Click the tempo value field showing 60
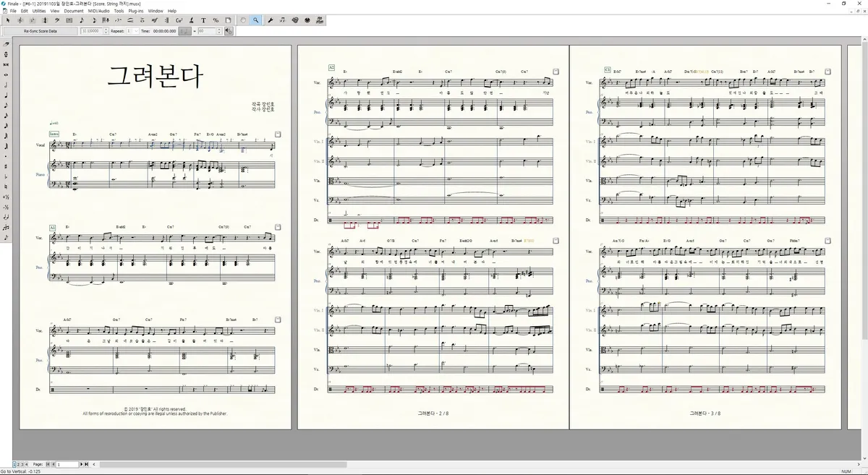868x475 pixels. point(207,31)
